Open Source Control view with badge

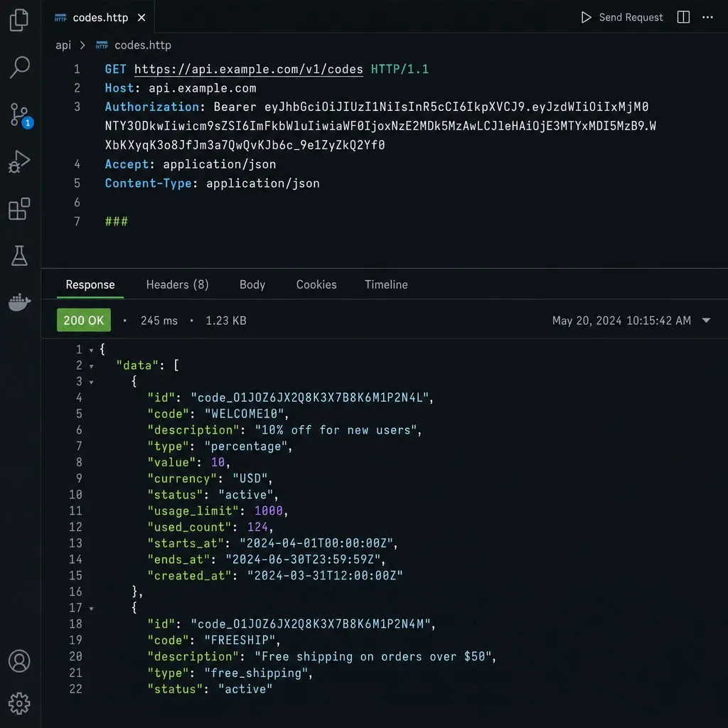pos(21,115)
